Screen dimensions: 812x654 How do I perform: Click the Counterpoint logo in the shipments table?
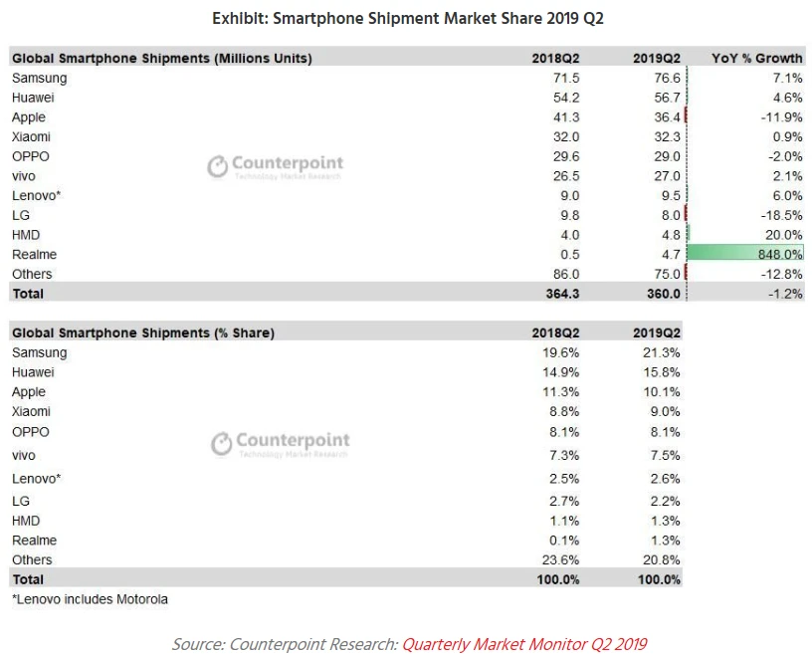(275, 166)
